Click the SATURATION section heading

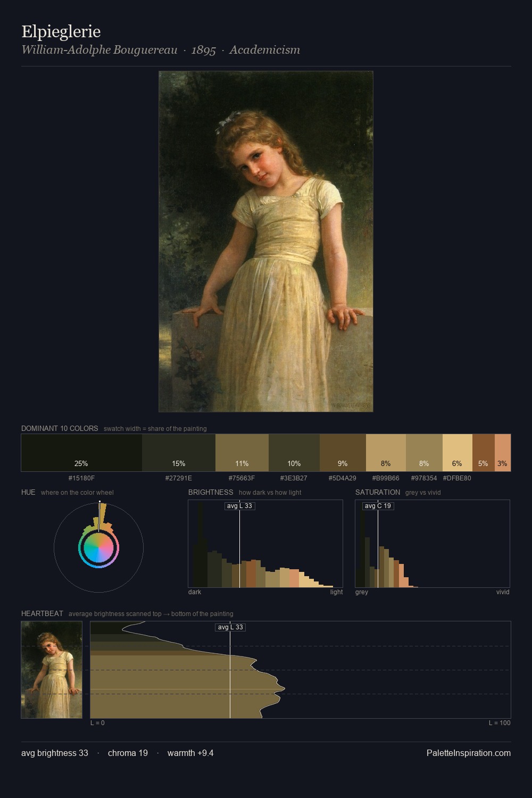click(x=378, y=492)
